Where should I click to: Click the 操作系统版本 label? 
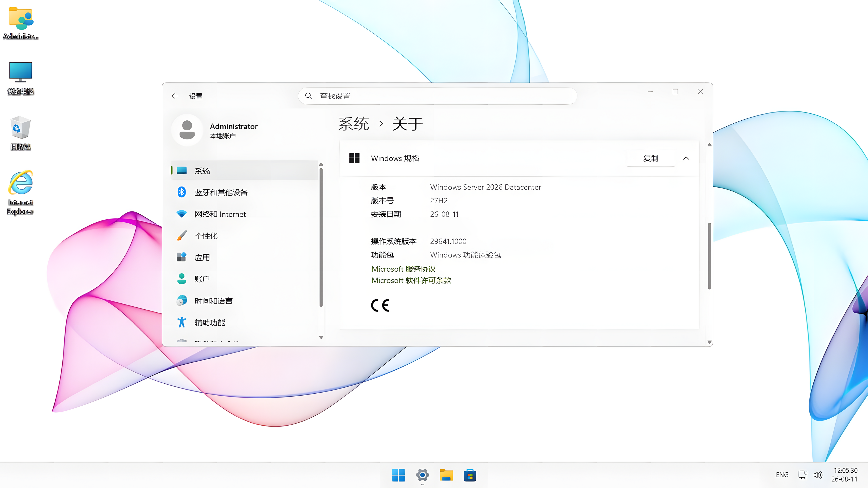click(x=394, y=241)
